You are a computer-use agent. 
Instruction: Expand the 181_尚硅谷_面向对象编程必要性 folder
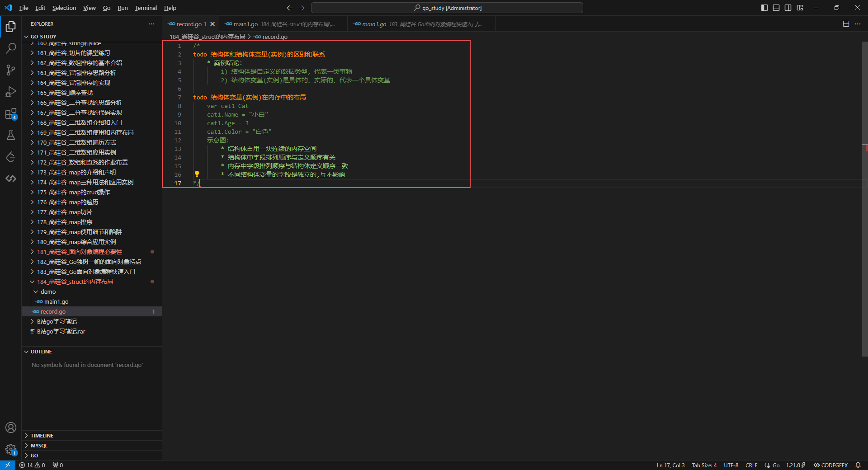tap(92, 252)
